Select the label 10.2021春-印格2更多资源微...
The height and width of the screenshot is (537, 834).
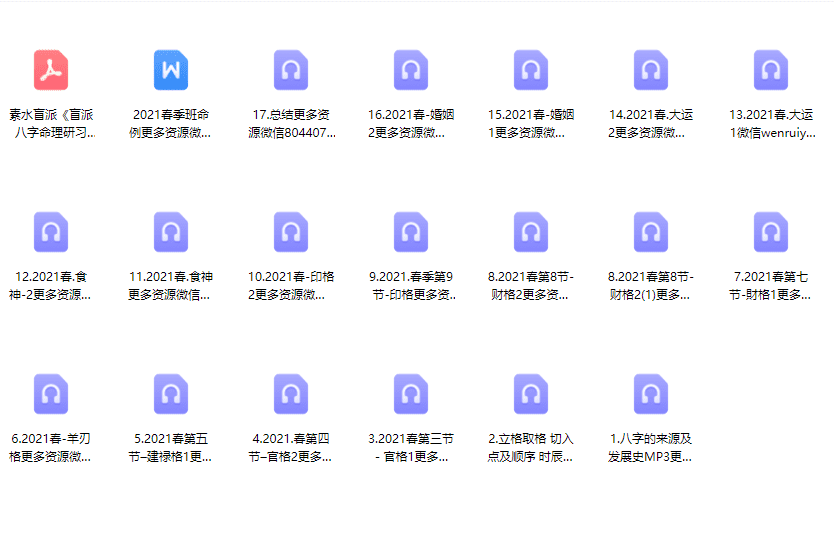tap(290, 286)
